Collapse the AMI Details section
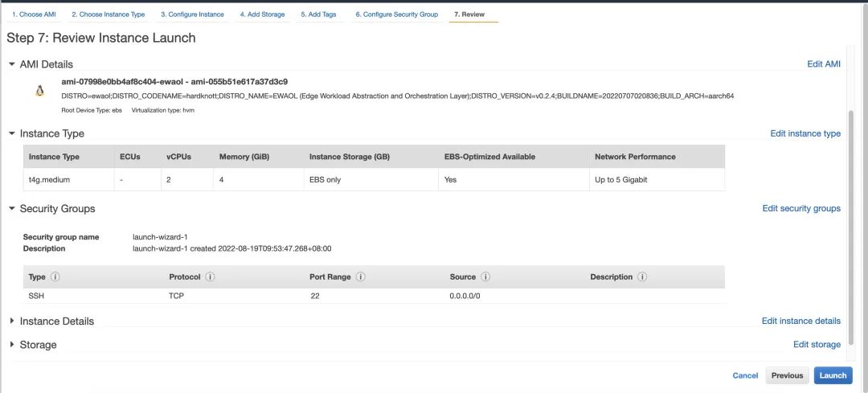868x393 pixels. coord(12,64)
